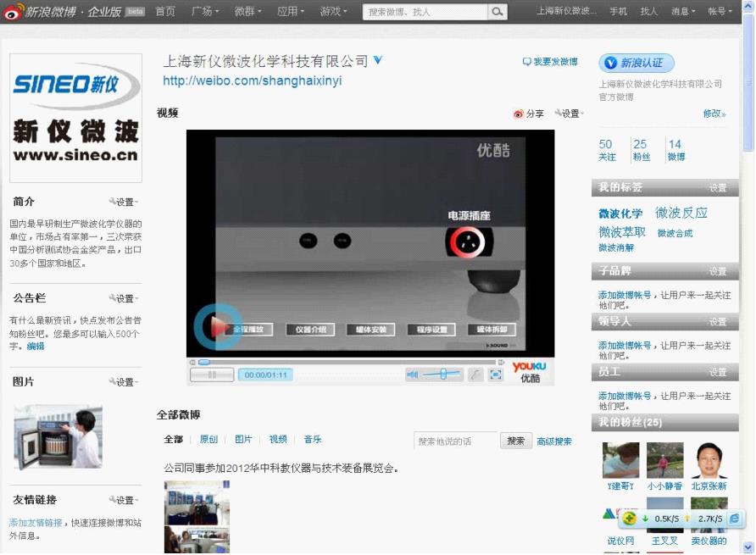
Task: Click the 搜索 button in weibo search
Action: pos(516,441)
